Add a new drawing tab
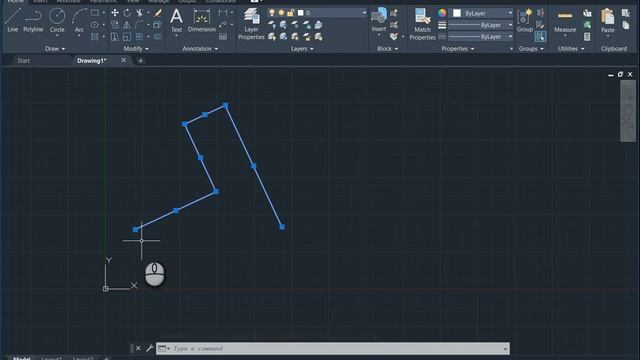The image size is (640, 360). coord(140,61)
